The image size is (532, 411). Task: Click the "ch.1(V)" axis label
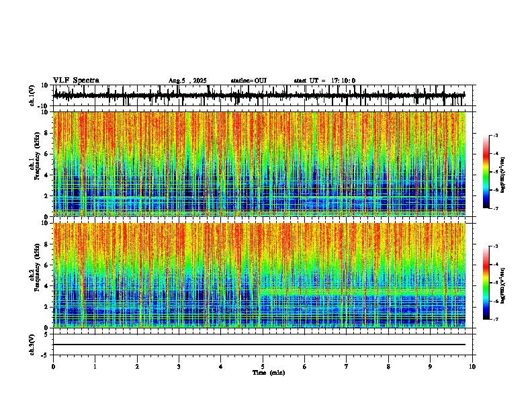[32, 95]
